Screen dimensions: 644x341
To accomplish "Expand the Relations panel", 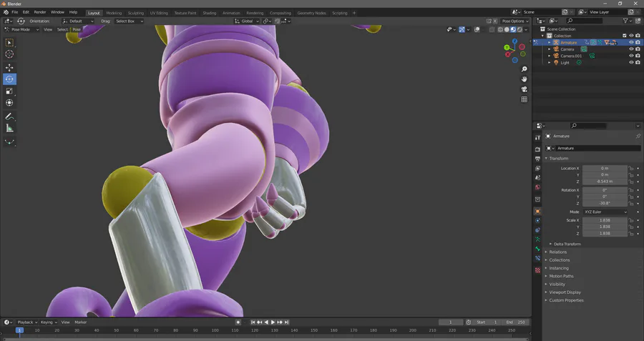I will point(557,252).
